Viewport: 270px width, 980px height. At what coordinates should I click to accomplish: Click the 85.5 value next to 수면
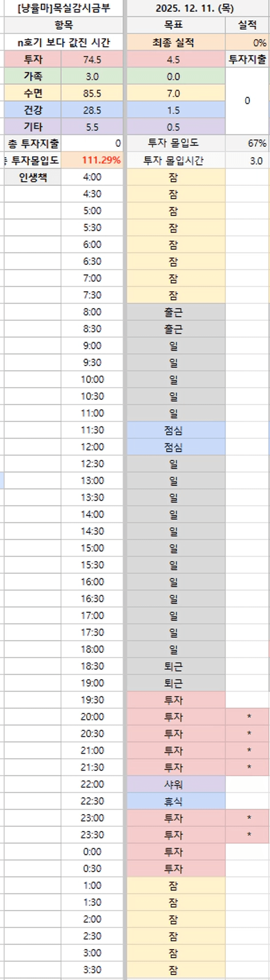(92, 93)
